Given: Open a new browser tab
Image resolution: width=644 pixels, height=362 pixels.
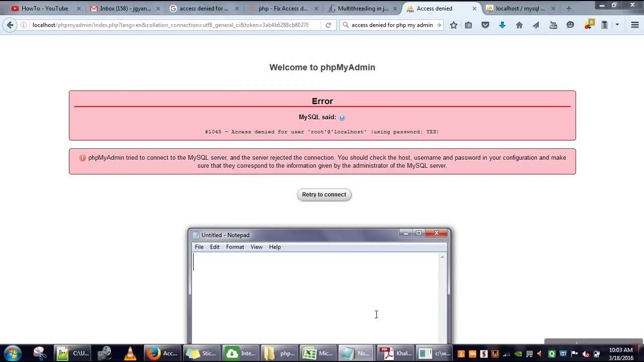Looking at the screenshot, I should click(x=569, y=9).
